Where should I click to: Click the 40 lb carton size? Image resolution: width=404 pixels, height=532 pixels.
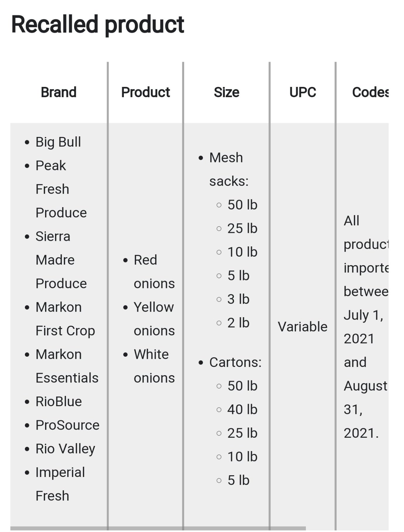(242, 410)
